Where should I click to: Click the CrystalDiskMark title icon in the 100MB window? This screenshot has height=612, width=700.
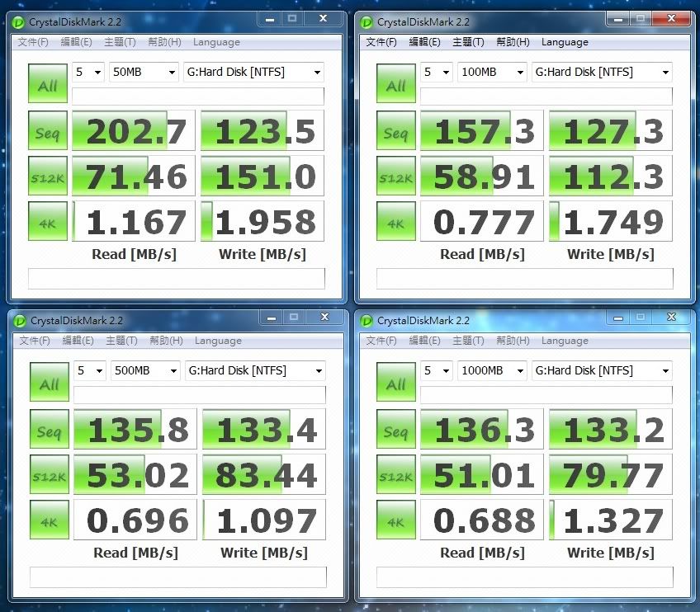pos(367,22)
